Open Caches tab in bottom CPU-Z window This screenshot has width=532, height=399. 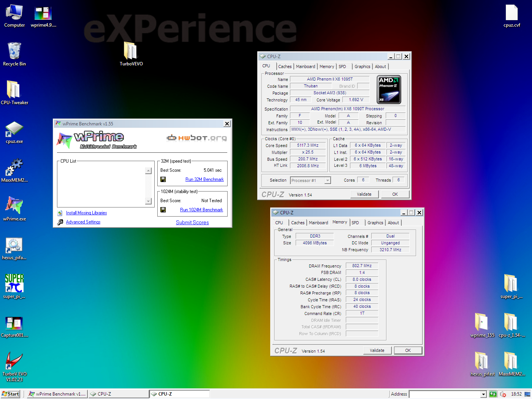point(298,223)
